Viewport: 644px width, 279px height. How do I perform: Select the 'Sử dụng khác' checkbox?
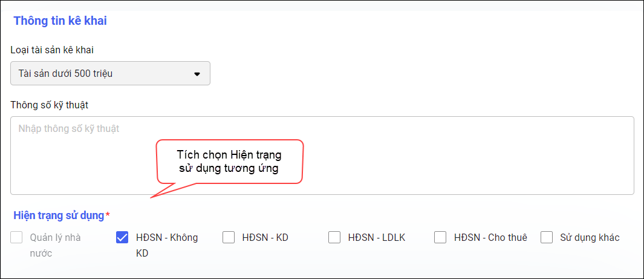pos(547,237)
